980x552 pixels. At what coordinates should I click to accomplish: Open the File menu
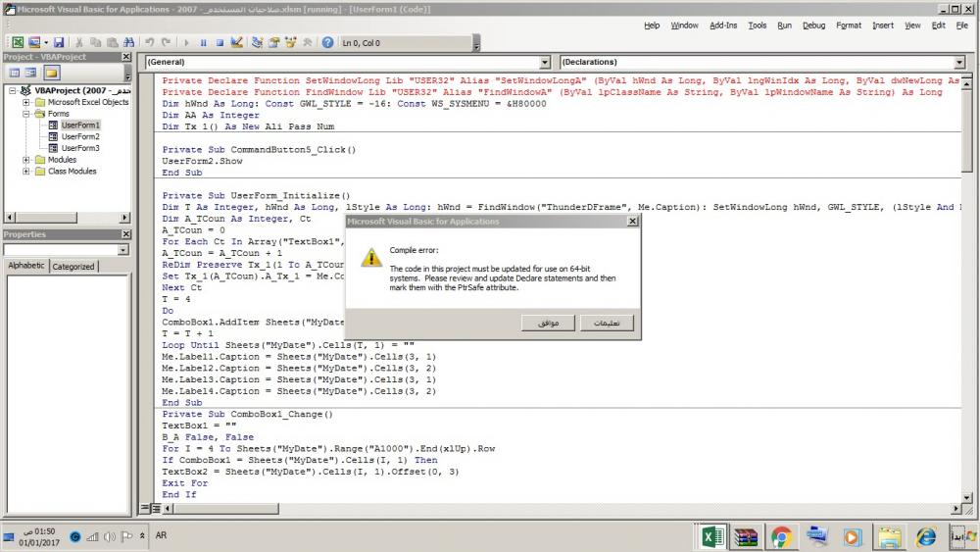click(962, 25)
